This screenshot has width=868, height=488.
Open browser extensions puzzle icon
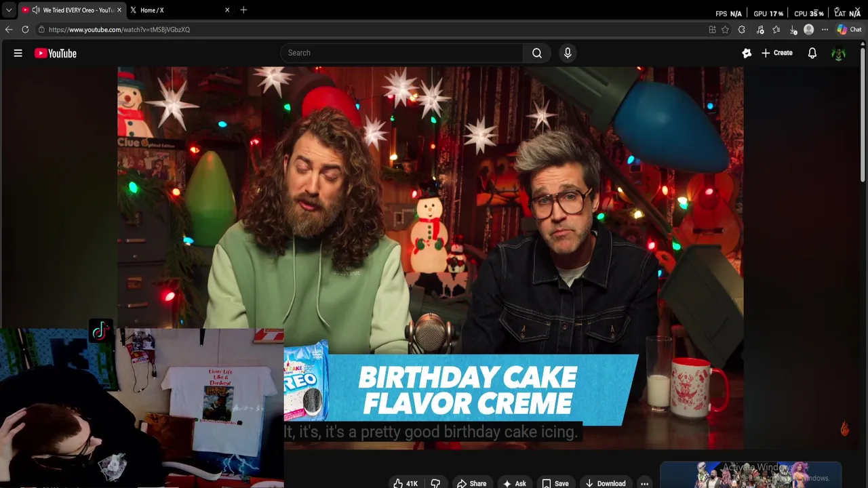click(741, 29)
